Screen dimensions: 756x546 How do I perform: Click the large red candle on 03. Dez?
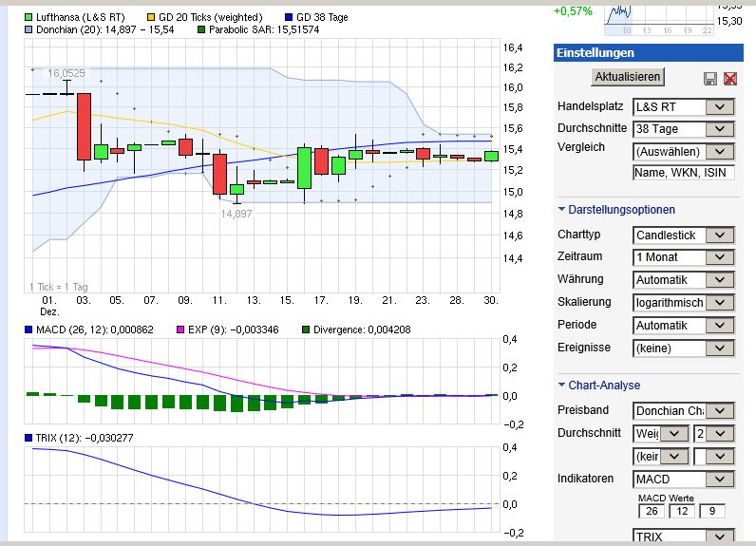[84, 126]
